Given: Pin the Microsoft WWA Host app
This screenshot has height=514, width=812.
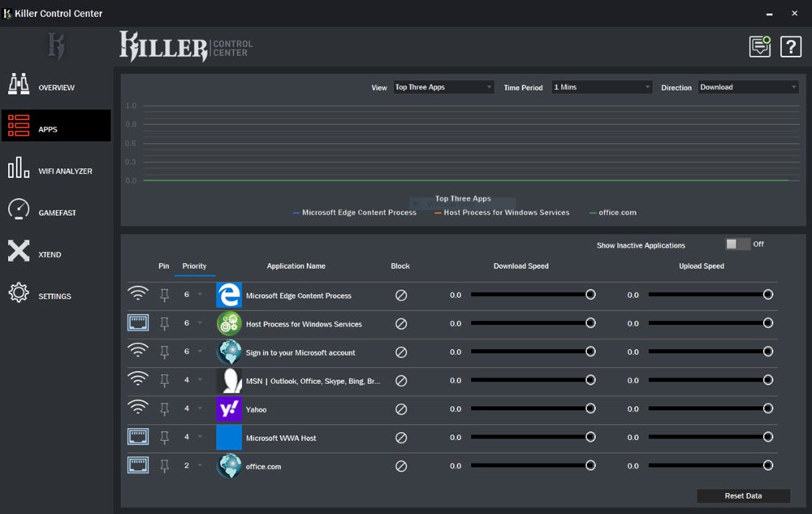Looking at the screenshot, I should coord(165,438).
